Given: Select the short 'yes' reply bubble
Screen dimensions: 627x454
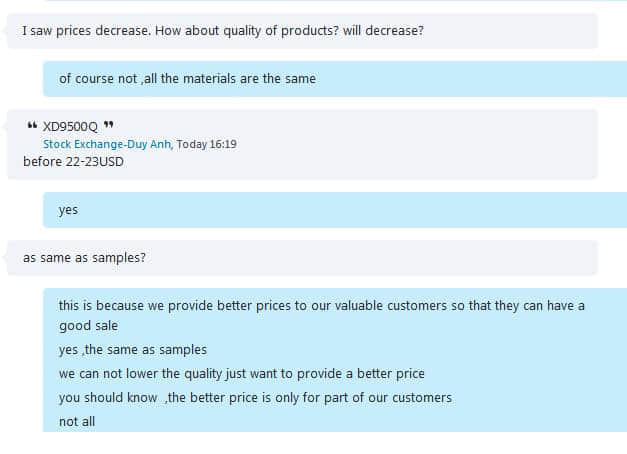Looking at the screenshot, I should 68,210.
